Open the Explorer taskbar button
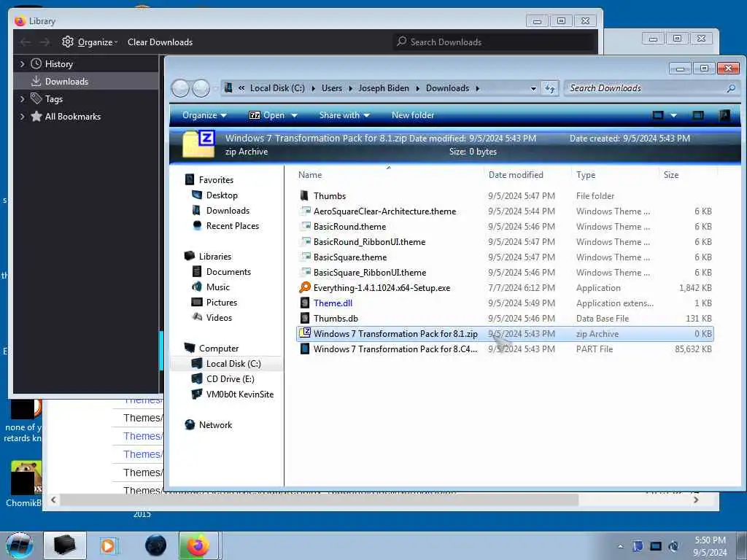 [x=65, y=545]
